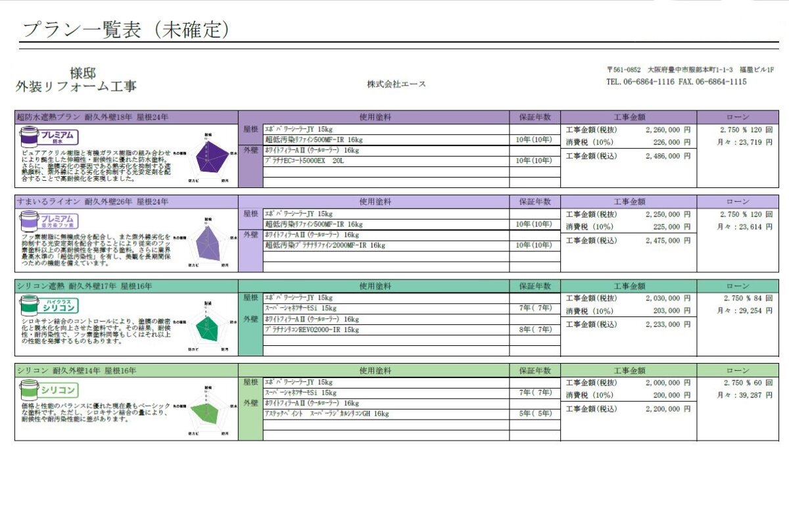This screenshot has height=532, width=789.
Task: Click 超低汚染リファイン500MF-IR 16kg in 超防水遮熱プラン
Action: click(314, 139)
